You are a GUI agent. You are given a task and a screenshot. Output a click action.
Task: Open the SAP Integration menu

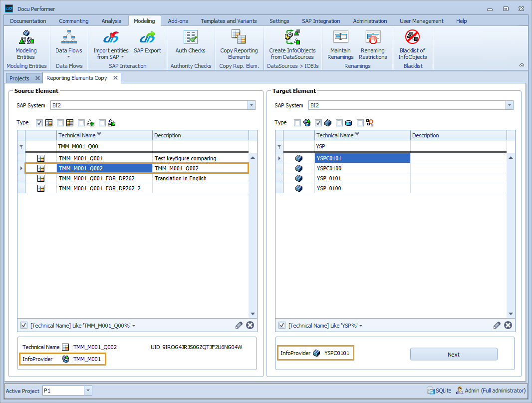[321, 21]
